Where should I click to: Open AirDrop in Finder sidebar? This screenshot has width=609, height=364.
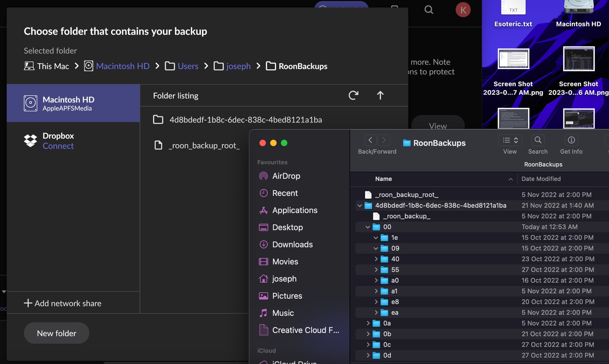tap(286, 176)
